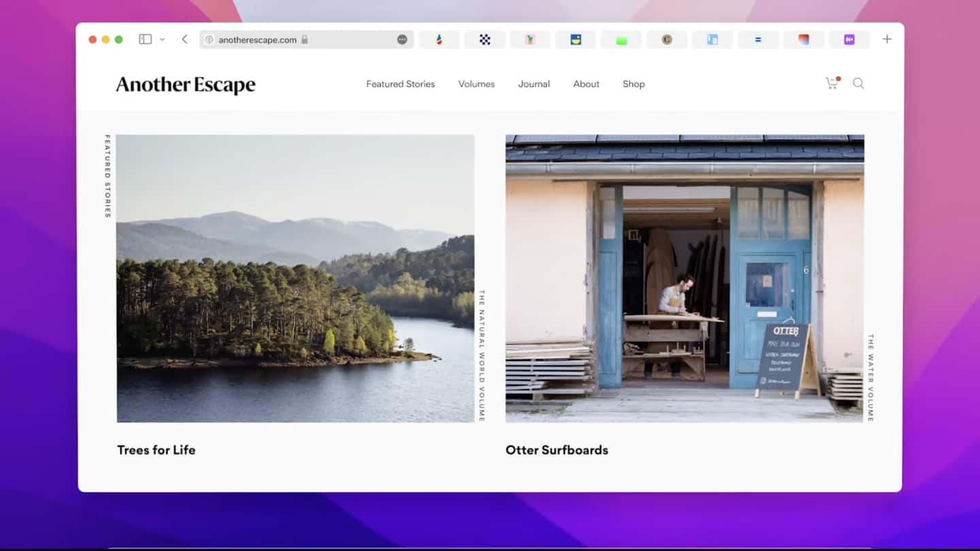Open the Journal navigation link

pyautogui.click(x=534, y=84)
